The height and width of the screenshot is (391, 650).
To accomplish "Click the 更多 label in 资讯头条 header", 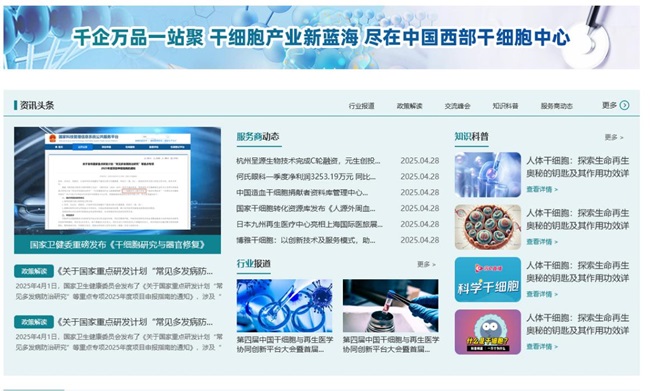I will click(x=609, y=105).
